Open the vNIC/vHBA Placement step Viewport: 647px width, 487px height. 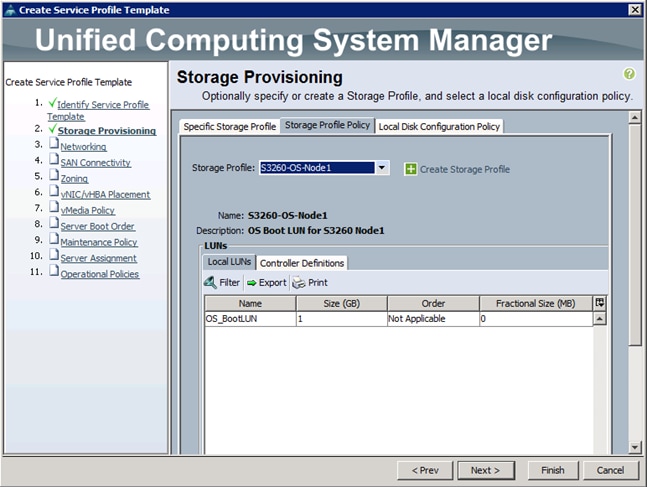[x=105, y=194]
